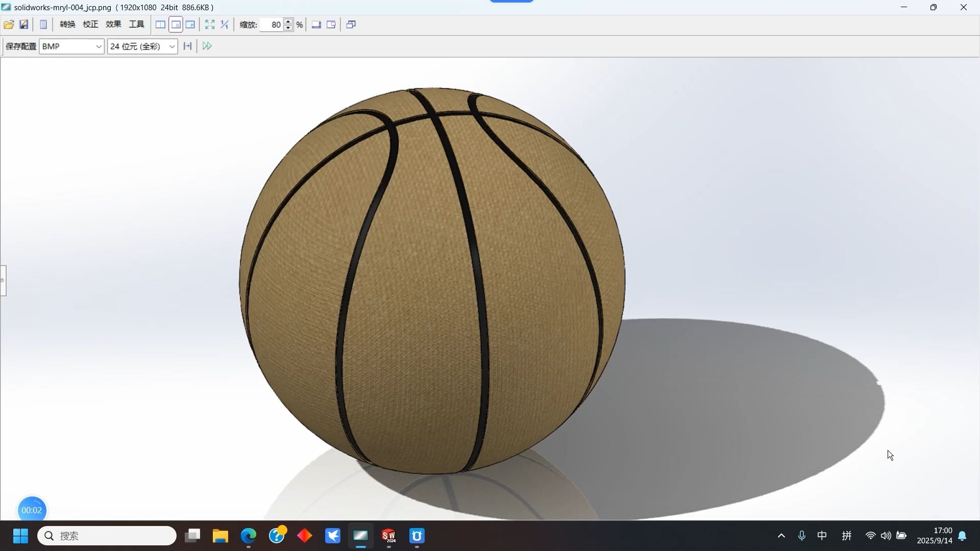
Task: Click the copy image icon at toolbar right
Action: 351,24
